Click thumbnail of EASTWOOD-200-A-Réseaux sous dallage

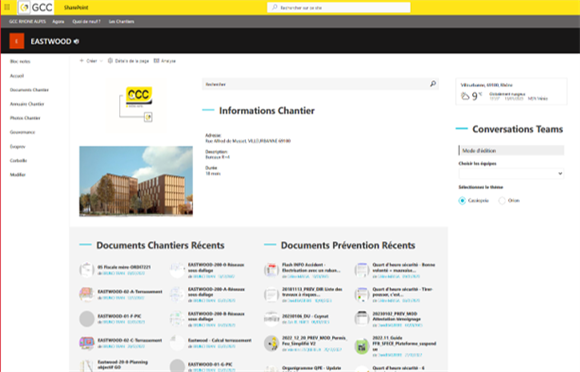coord(177,294)
